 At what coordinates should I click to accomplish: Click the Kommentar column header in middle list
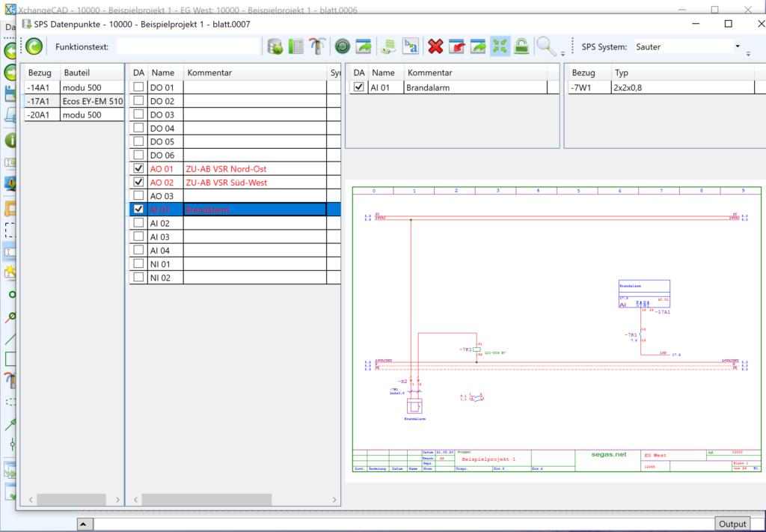pos(209,73)
